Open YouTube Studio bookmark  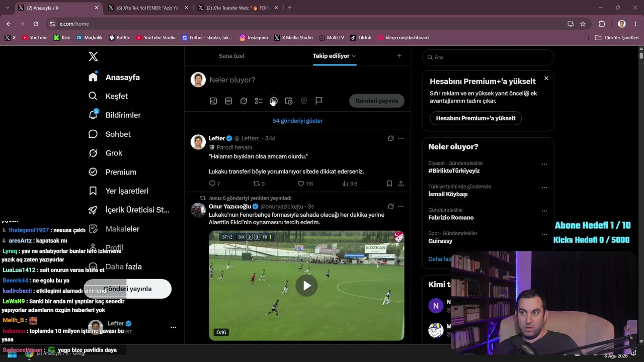pos(156,38)
